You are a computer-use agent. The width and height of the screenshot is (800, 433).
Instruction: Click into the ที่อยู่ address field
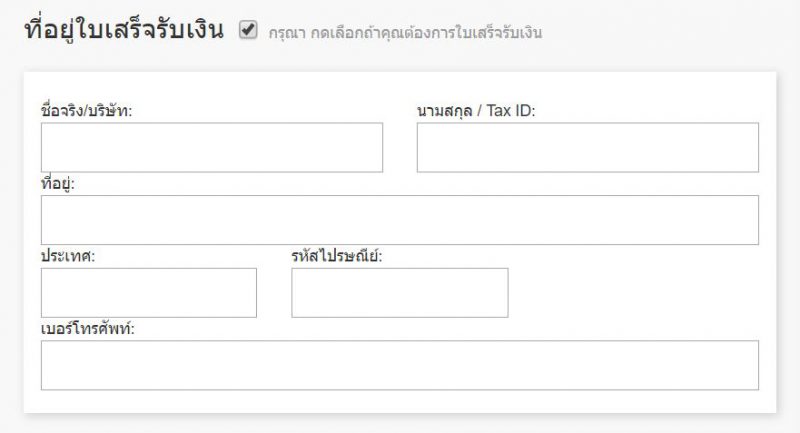tap(399, 220)
